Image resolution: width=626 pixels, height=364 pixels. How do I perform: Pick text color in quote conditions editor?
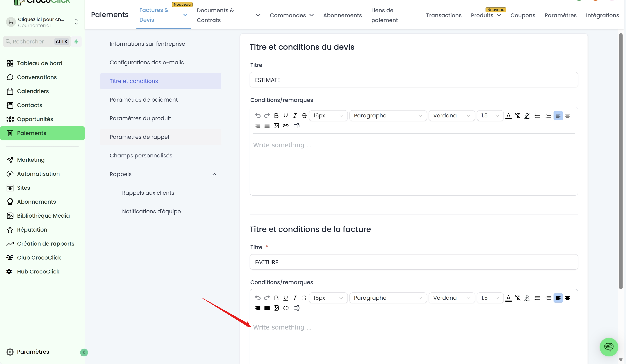point(508,116)
